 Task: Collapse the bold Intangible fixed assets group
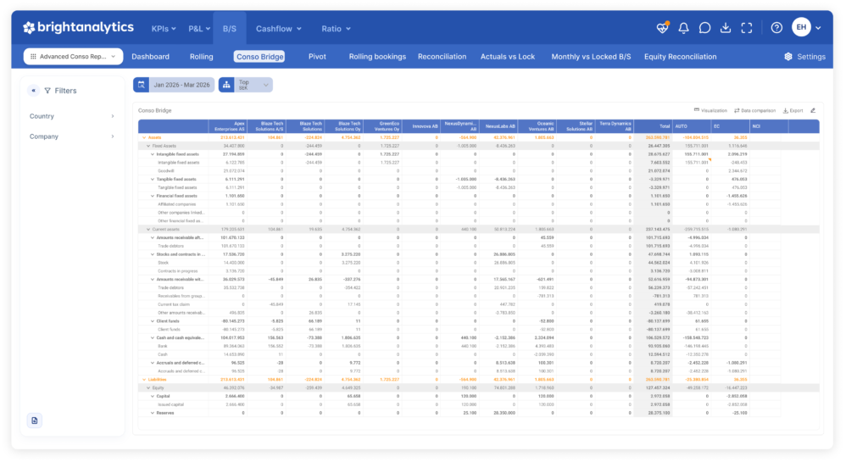(153, 154)
